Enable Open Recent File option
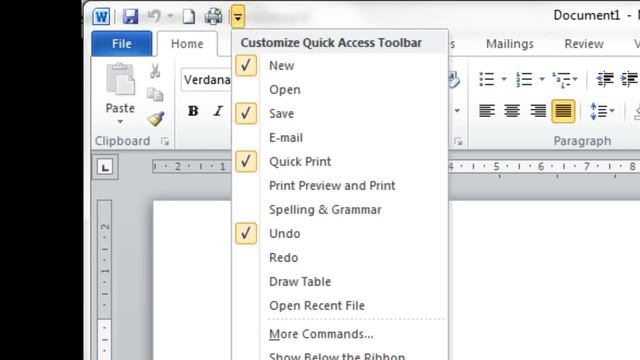This screenshot has width=640, height=360. coord(340,306)
